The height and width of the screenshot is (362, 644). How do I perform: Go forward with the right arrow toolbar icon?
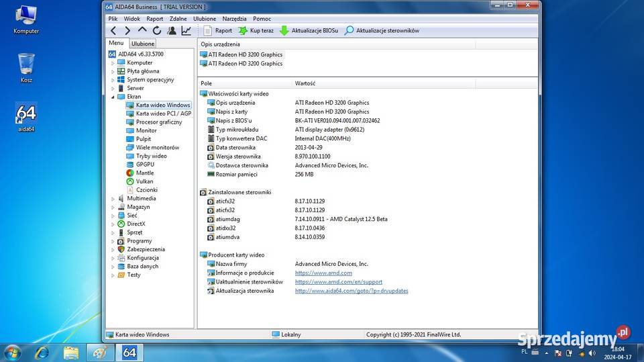point(127,30)
